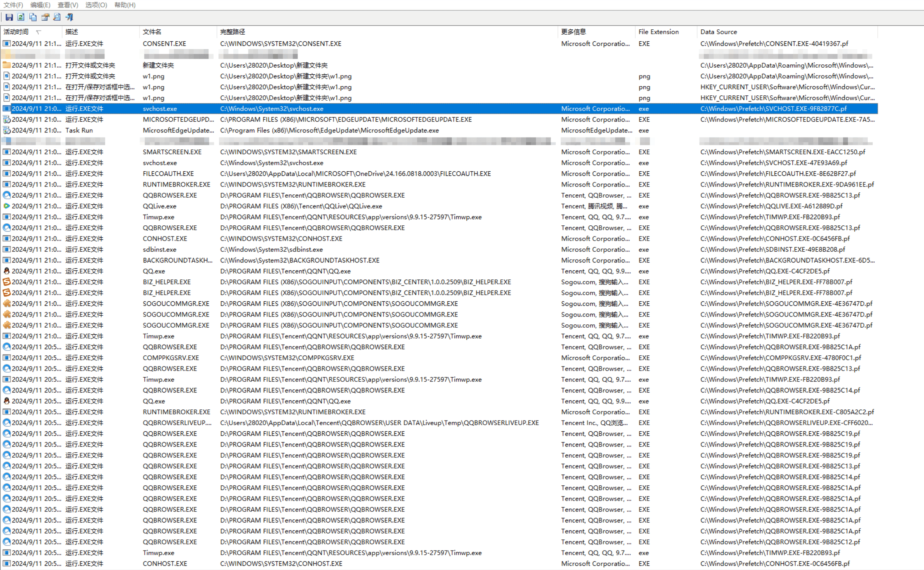This screenshot has height=570, width=924.
Task: Click the green play icon of QQLive.exe row
Action: point(7,206)
